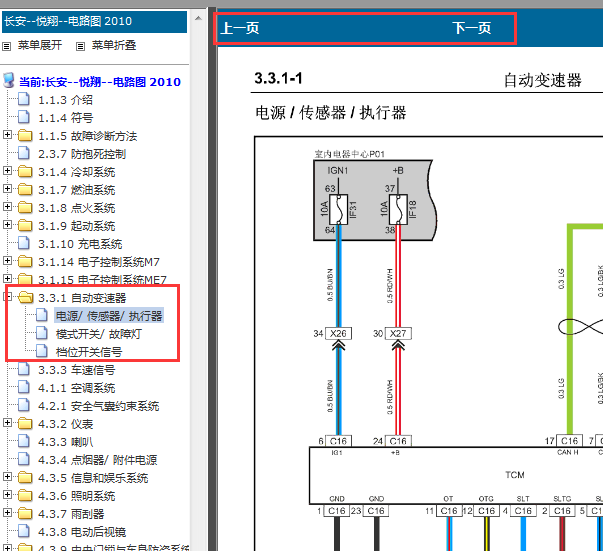Click the X27 connector label in the diagram
The height and width of the screenshot is (551, 603).
[398, 333]
